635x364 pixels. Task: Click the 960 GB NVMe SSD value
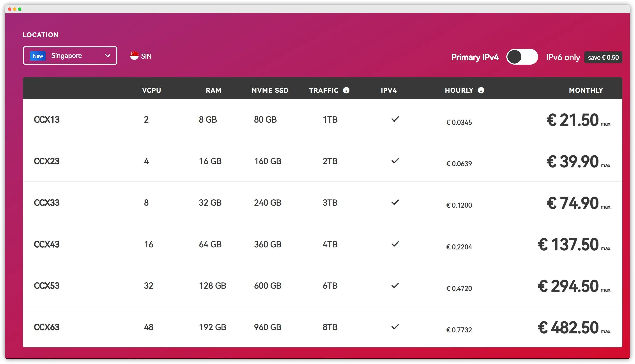[268, 327]
